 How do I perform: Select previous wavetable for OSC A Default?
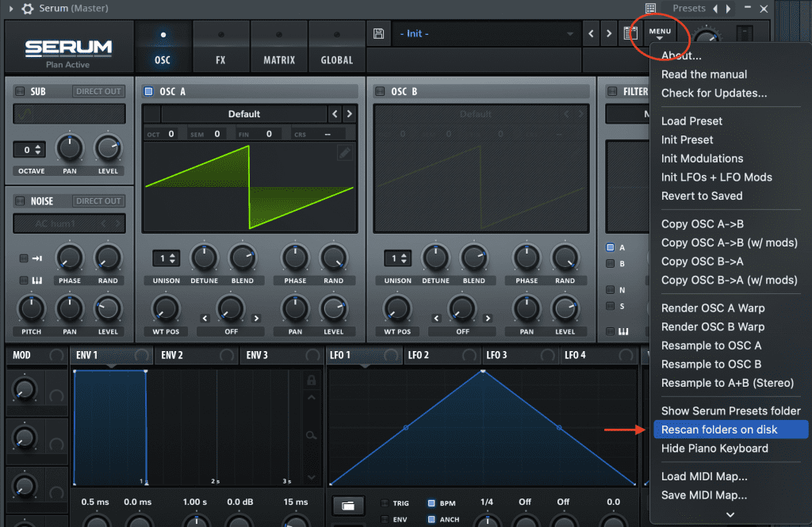[x=335, y=114]
